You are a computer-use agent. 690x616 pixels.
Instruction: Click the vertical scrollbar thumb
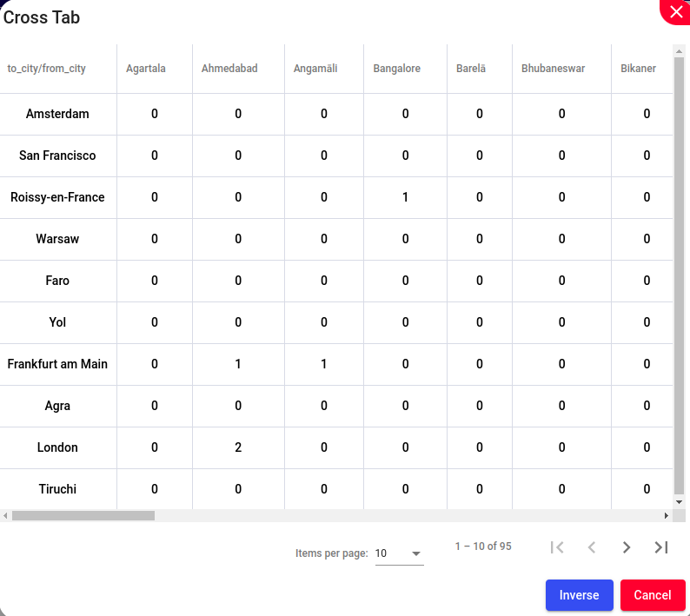[680, 276]
